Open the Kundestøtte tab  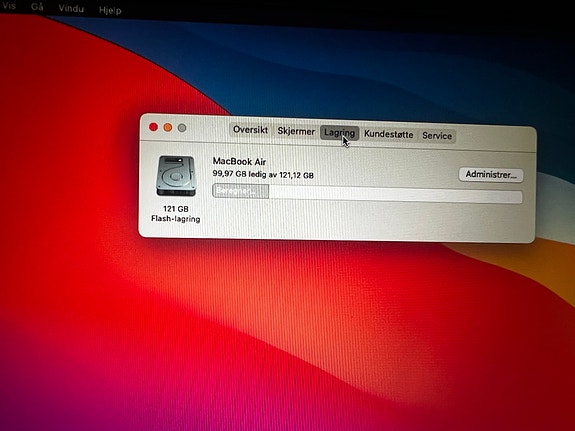point(388,134)
